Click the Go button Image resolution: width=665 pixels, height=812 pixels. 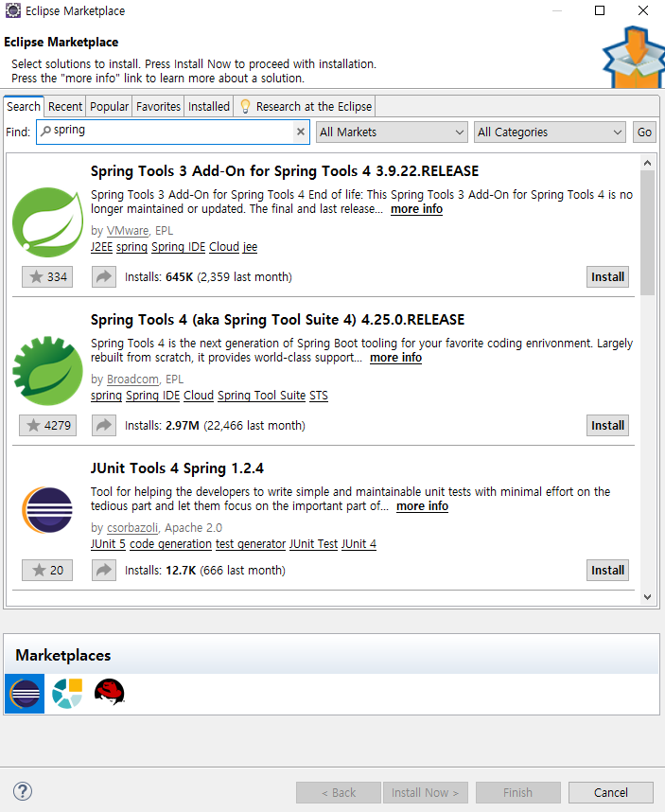point(644,132)
